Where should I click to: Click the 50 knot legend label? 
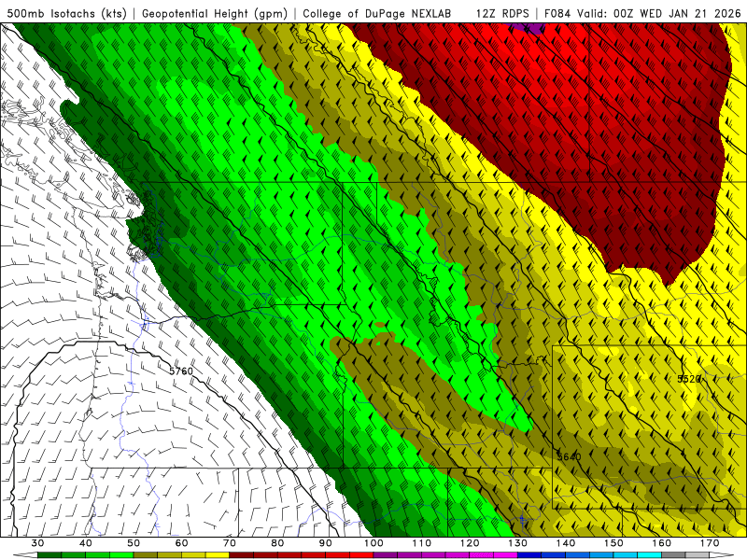pyautogui.click(x=134, y=543)
